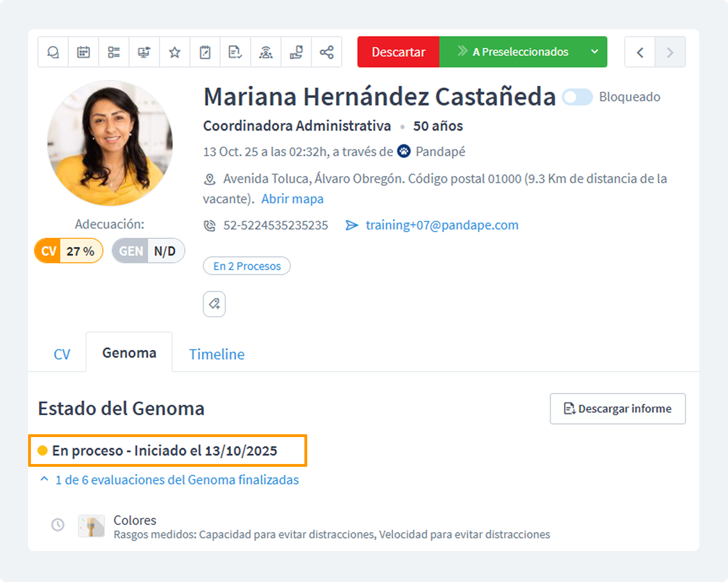
Task: Click the calendar scheduling icon
Action: [x=84, y=52]
